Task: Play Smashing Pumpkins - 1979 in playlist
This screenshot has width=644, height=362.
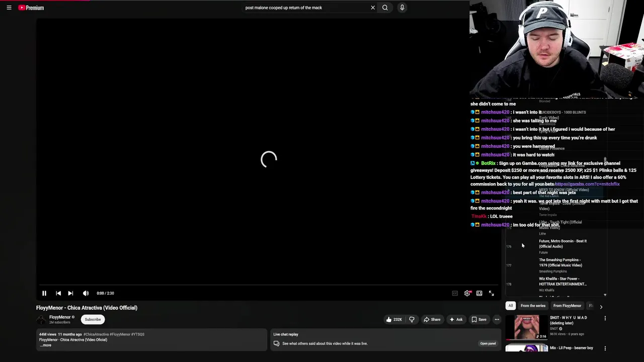Action: click(x=556, y=265)
